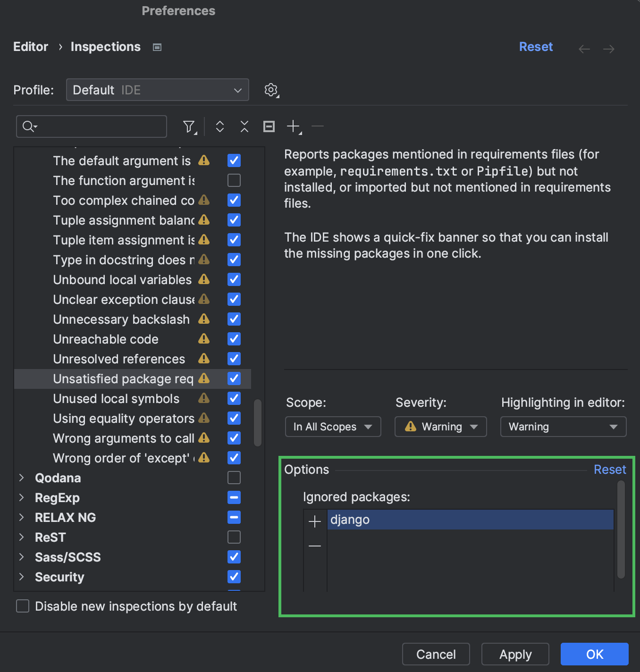Open profile settings gear icon
Image resolution: width=640 pixels, height=672 pixels.
coord(271,90)
